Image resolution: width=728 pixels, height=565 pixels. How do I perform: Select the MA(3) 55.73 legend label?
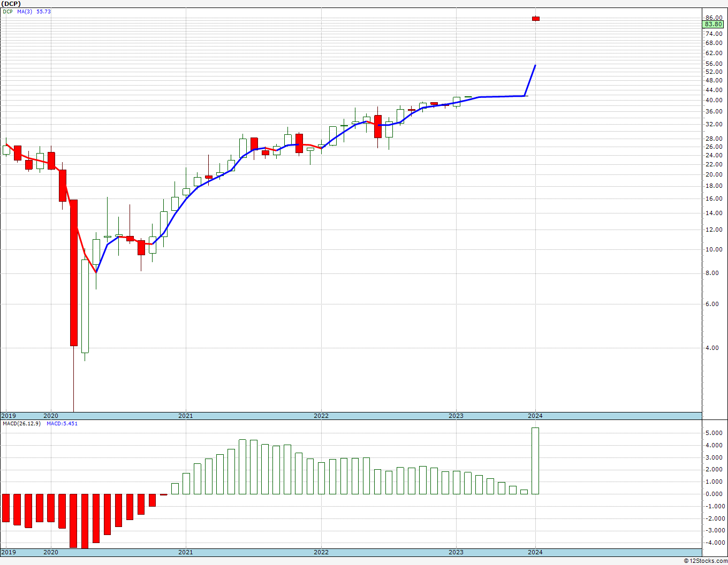34,11
